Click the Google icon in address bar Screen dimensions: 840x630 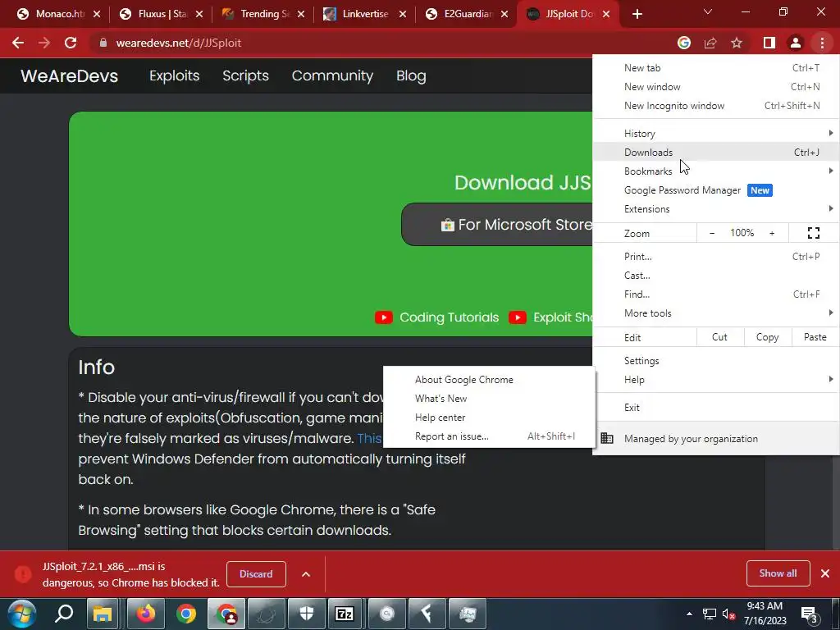tap(684, 43)
